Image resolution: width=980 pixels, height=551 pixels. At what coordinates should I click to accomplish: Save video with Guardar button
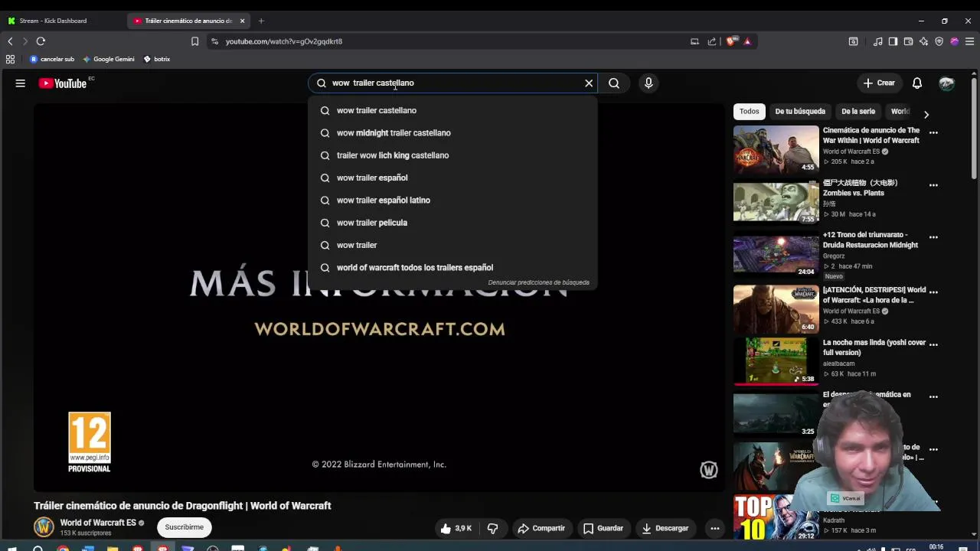coord(603,529)
